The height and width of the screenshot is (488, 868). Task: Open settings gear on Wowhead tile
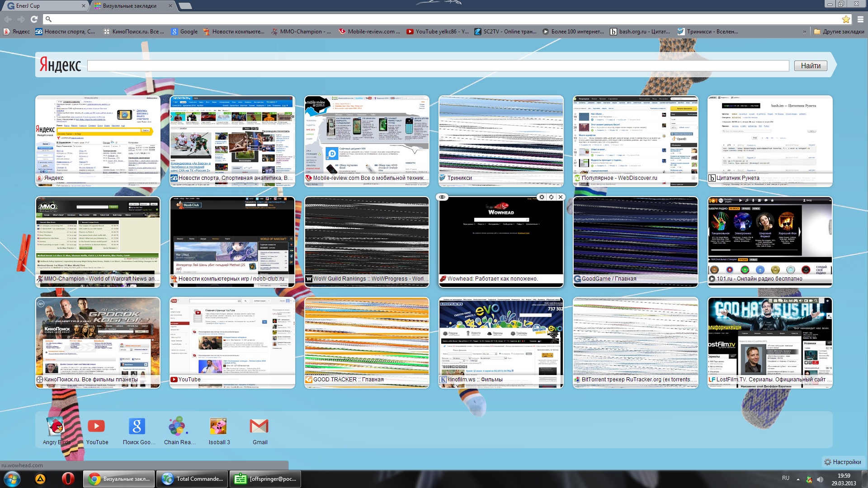(542, 197)
